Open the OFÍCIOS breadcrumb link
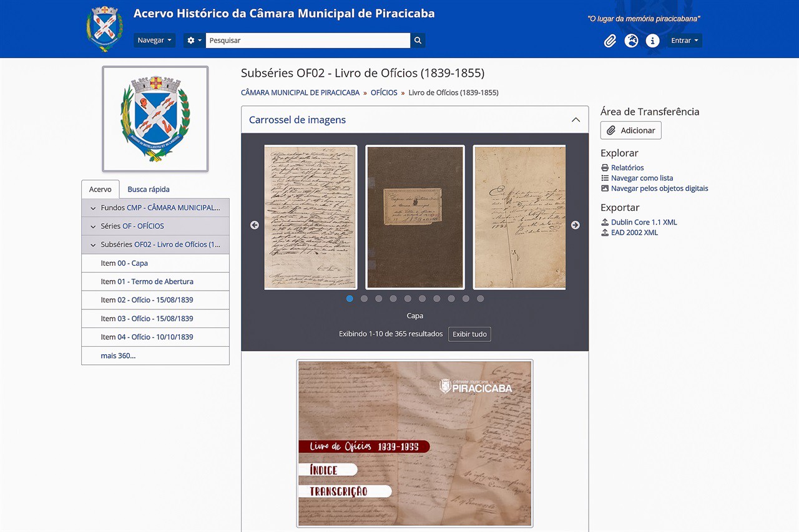This screenshot has height=532, width=799. point(383,92)
